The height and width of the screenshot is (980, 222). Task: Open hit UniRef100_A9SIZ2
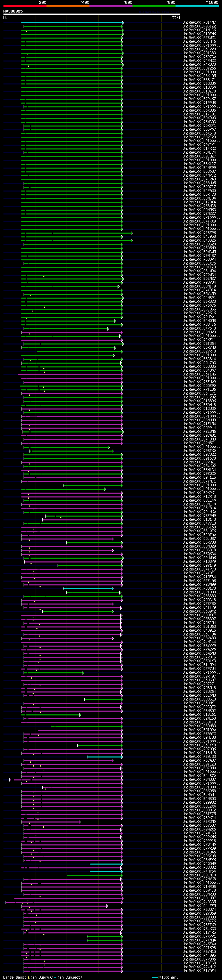click(199, 26)
